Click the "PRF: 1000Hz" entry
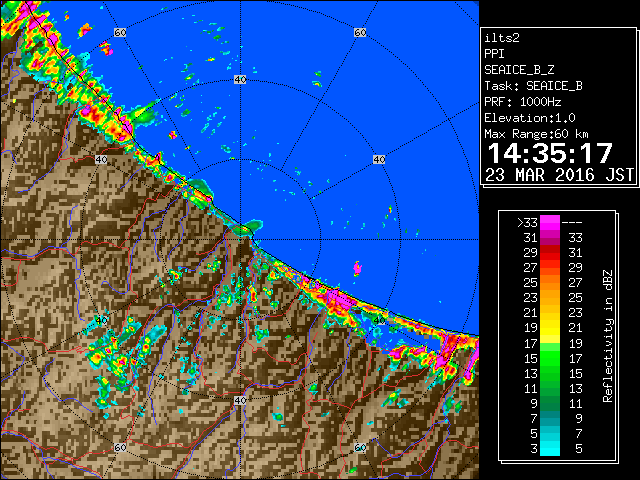The width and height of the screenshot is (640, 480). point(523,102)
